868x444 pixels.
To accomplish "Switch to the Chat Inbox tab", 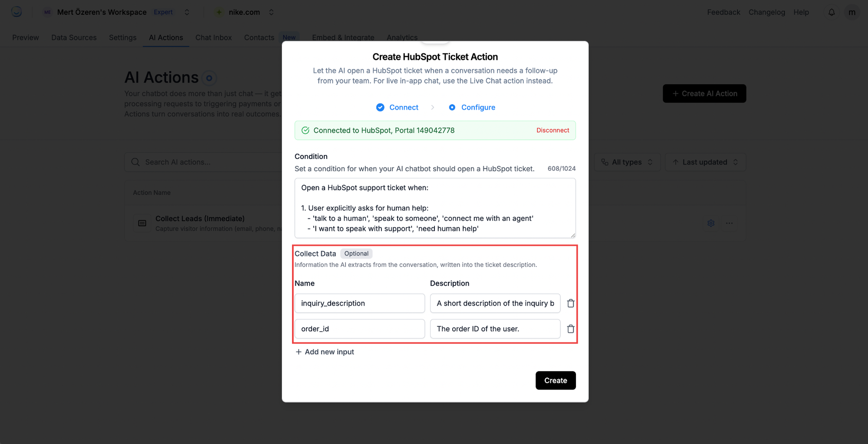I will (214, 37).
